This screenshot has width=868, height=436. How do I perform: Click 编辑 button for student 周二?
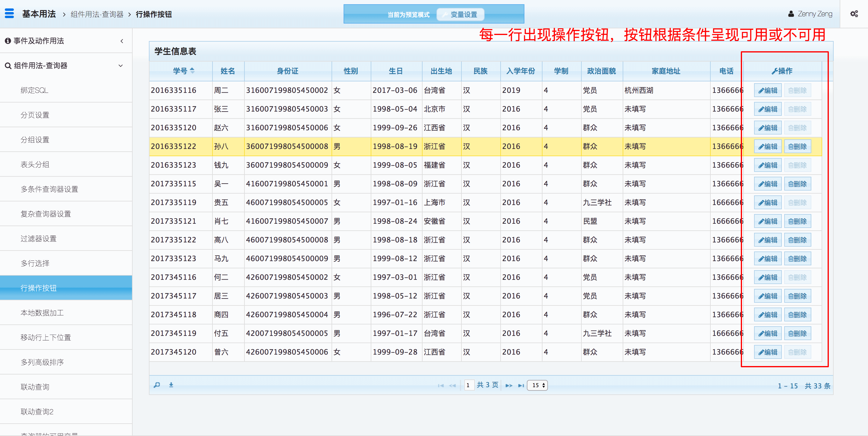(767, 90)
